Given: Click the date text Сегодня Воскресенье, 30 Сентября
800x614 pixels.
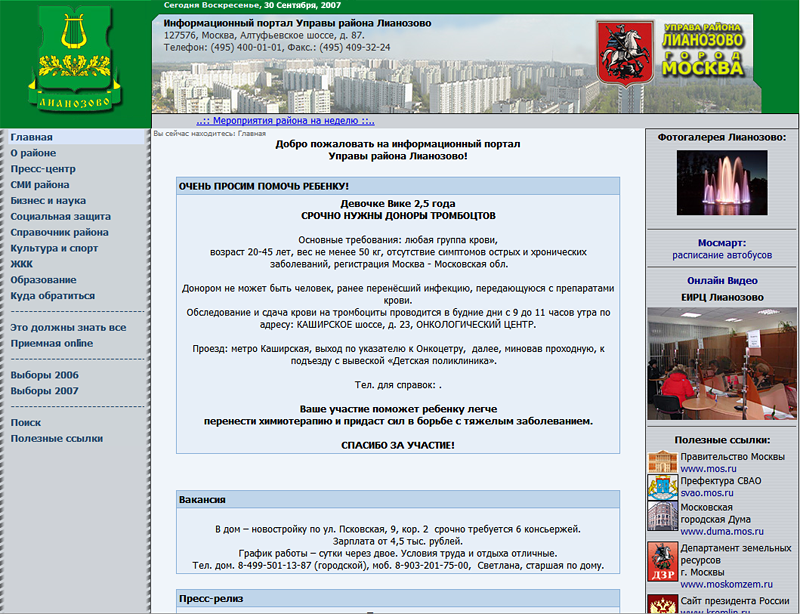Looking at the screenshot, I should pyautogui.click(x=252, y=5).
